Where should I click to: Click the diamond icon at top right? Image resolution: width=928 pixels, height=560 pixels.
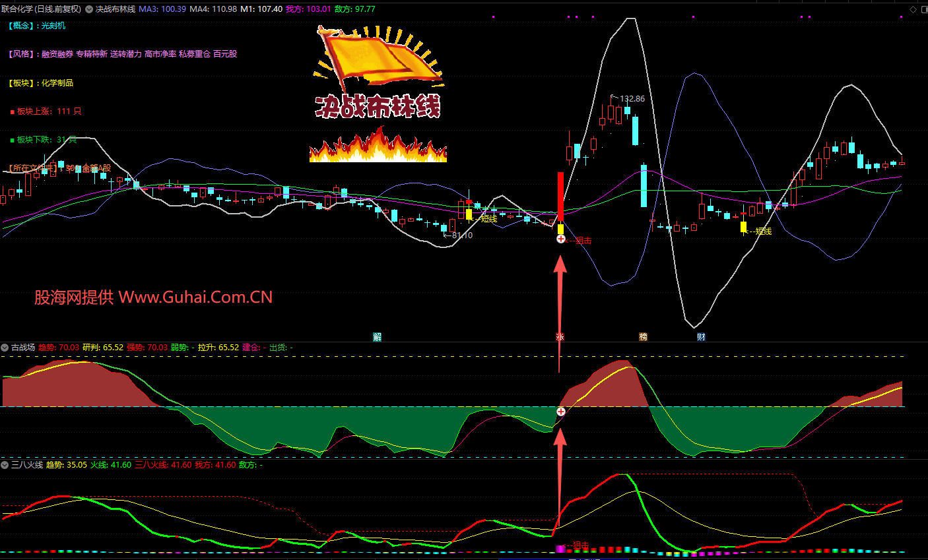pyautogui.click(x=913, y=9)
